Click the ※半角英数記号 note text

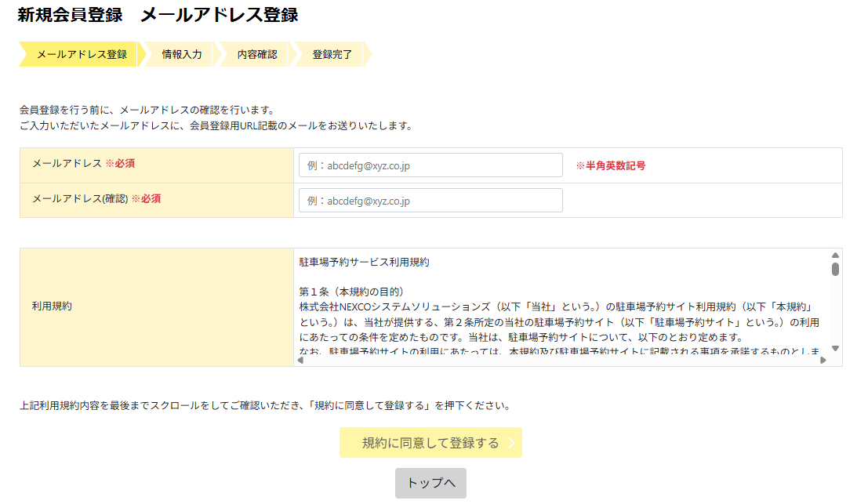click(x=611, y=166)
